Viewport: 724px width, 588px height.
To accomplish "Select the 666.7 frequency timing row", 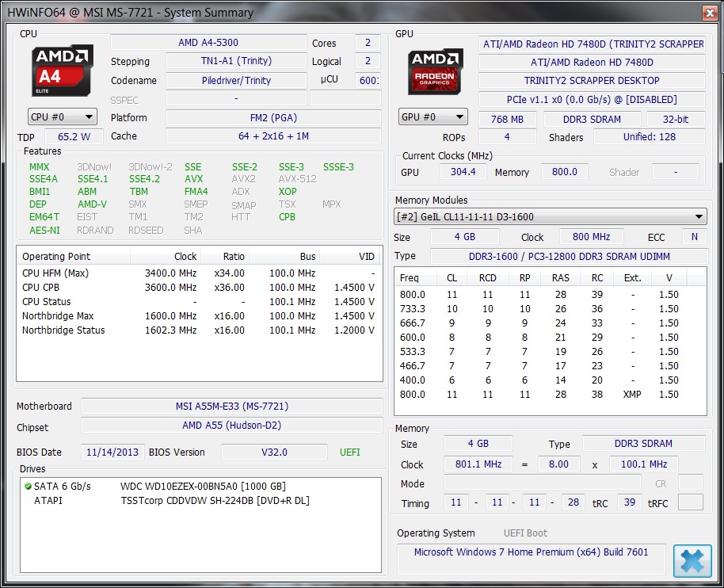I will coord(551,323).
